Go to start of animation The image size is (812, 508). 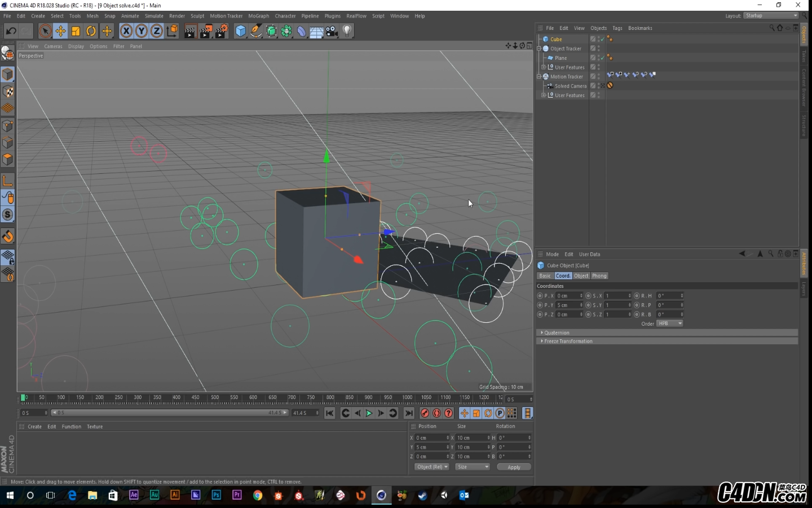(x=330, y=413)
